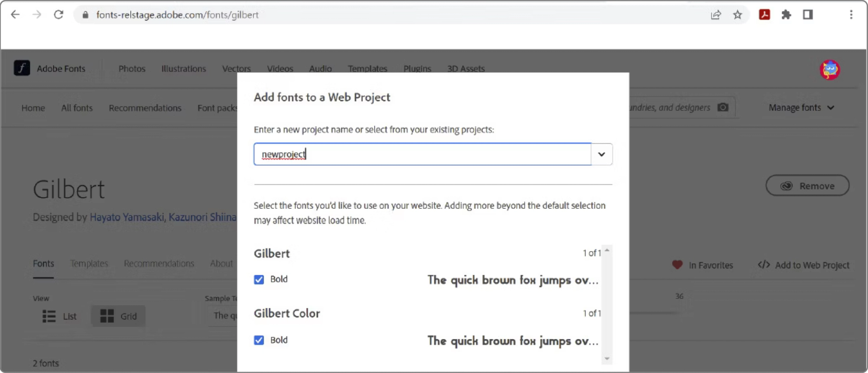Click the code brackets icon near Add to Web Project
Screen dimensions: 868x373
point(764,265)
